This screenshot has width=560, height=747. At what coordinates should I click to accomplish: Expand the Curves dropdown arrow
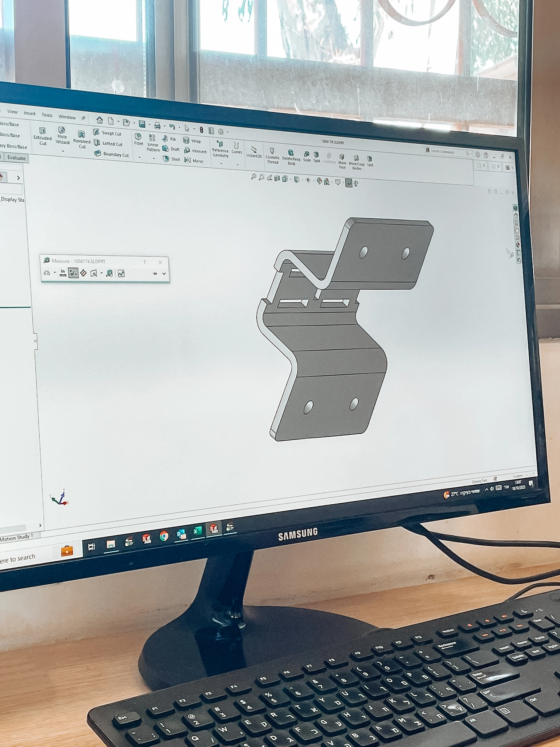tap(237, 165)
